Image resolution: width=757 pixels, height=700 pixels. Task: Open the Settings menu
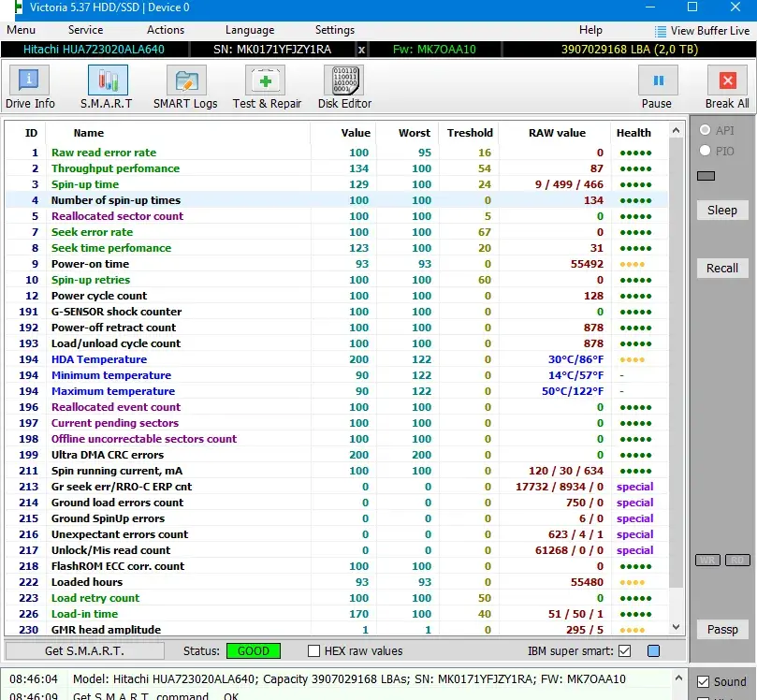(335, 30)
